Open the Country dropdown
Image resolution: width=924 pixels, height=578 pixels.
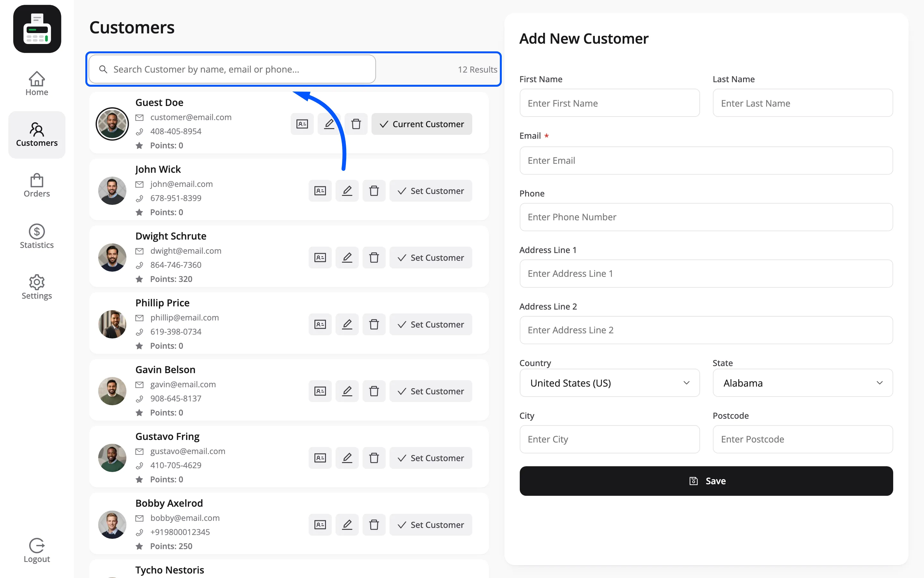tap(609, 383)
